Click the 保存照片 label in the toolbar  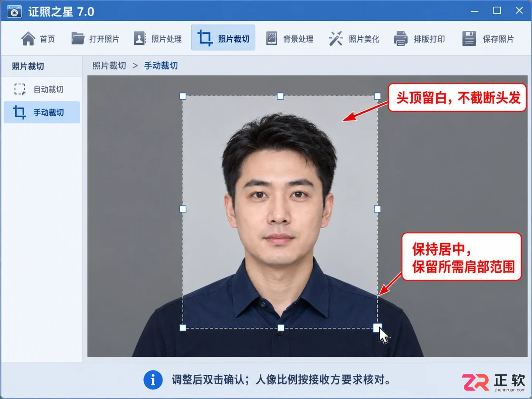[x=498, y=39]
